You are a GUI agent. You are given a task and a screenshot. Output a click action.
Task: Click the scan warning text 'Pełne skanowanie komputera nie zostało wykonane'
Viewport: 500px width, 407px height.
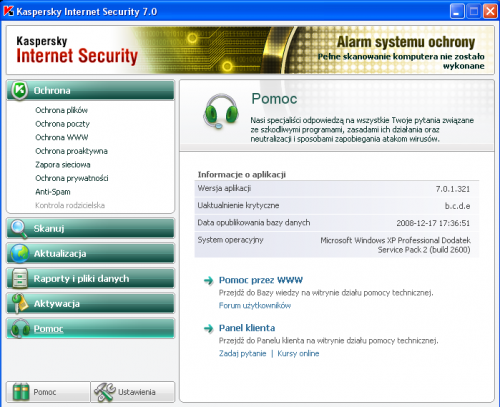pos(401,61)
